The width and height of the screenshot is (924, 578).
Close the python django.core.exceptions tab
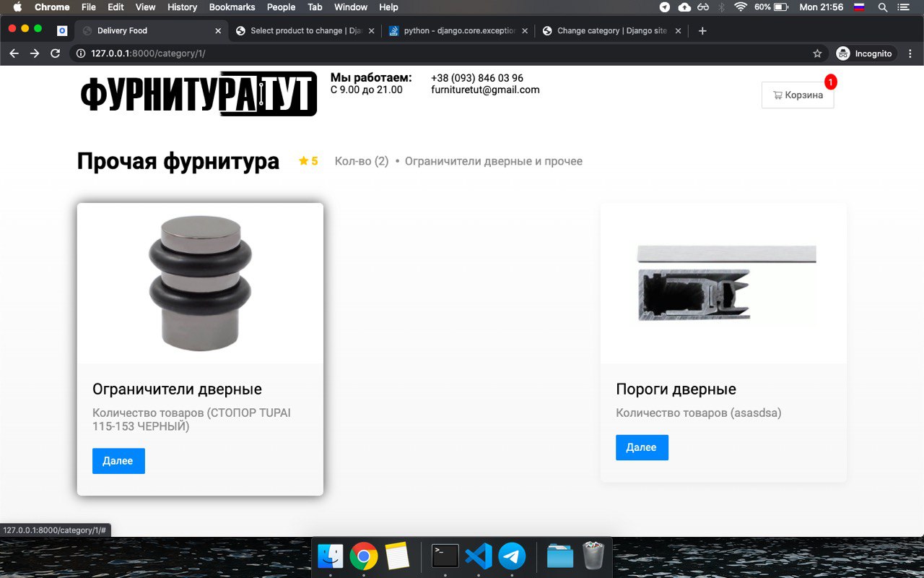pos(525,31)
